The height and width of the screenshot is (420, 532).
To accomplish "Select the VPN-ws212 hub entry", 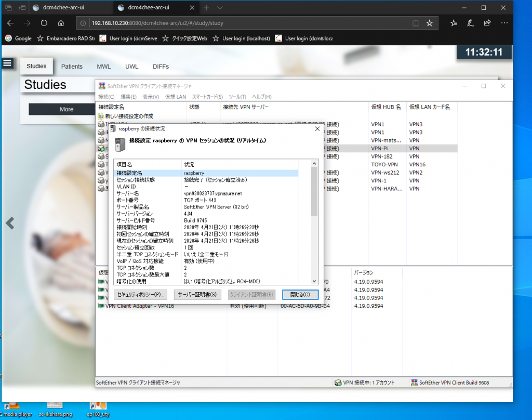I will tap(385, 173).
